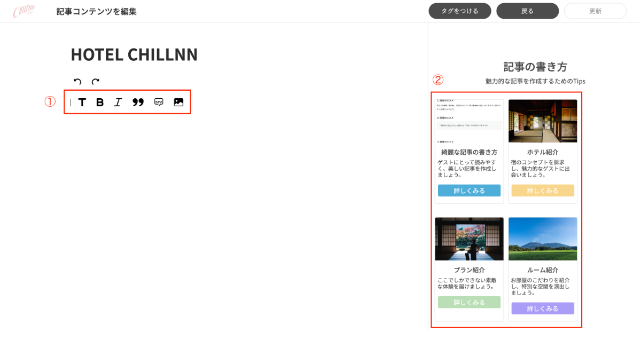Open the green 詳しくみる button for プラン紹介
Viewport: 641px width, 364px height.
tap(469, 303)
